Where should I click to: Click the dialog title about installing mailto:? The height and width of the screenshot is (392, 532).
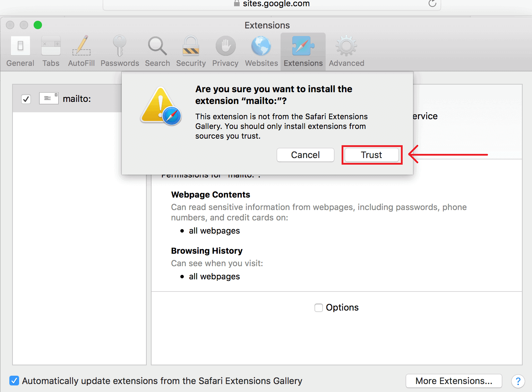tap(274, 95)
